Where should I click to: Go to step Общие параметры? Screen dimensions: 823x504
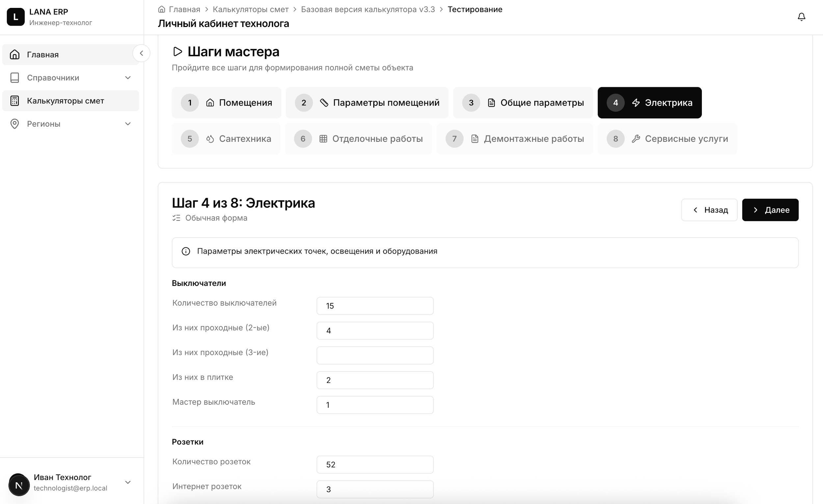pos(523,103)
